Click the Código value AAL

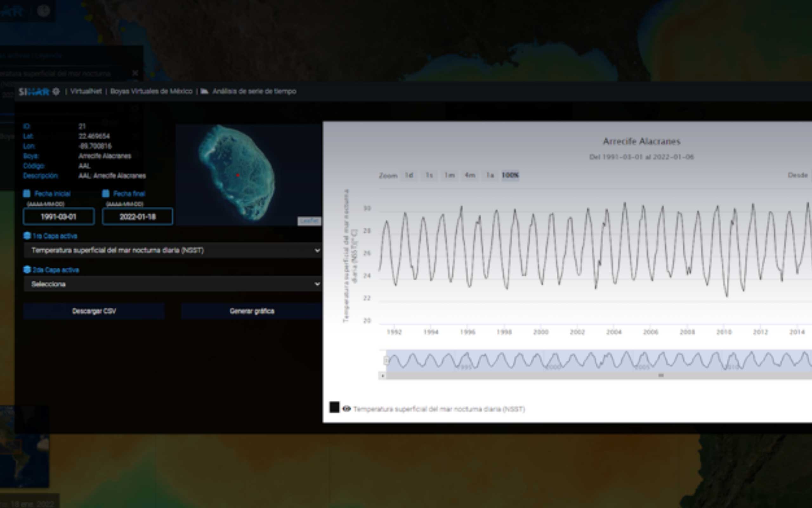coord(85,166)
